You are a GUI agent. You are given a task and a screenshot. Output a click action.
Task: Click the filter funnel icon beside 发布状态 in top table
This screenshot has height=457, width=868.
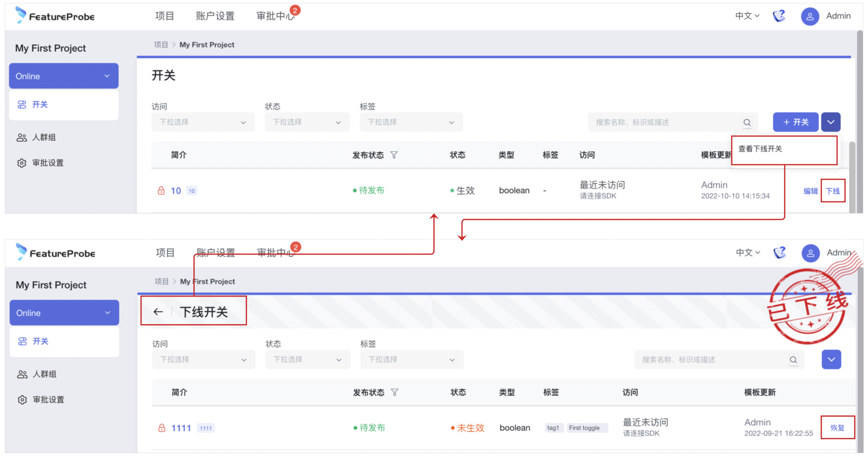click(x=394, y=155)
